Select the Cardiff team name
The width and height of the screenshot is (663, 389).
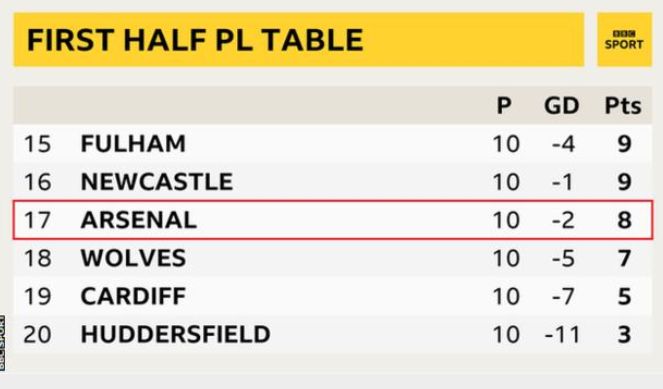click(133, 296)
